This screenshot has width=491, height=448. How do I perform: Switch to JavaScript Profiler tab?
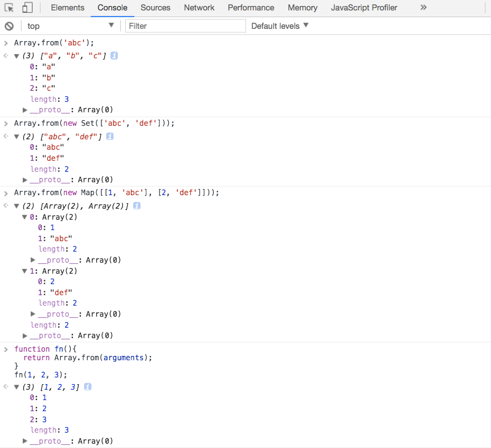[364, 7]
